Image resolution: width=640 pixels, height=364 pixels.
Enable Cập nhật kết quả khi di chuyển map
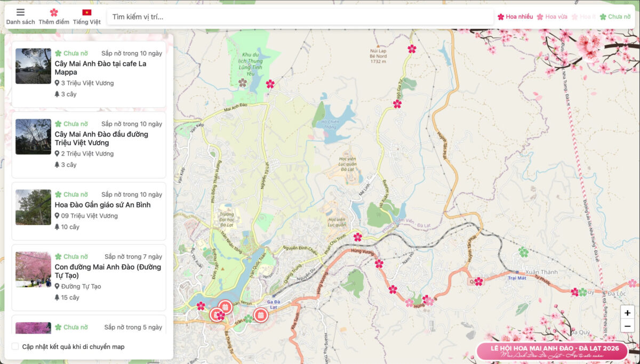pyautogui.click(x=15, y=346)
